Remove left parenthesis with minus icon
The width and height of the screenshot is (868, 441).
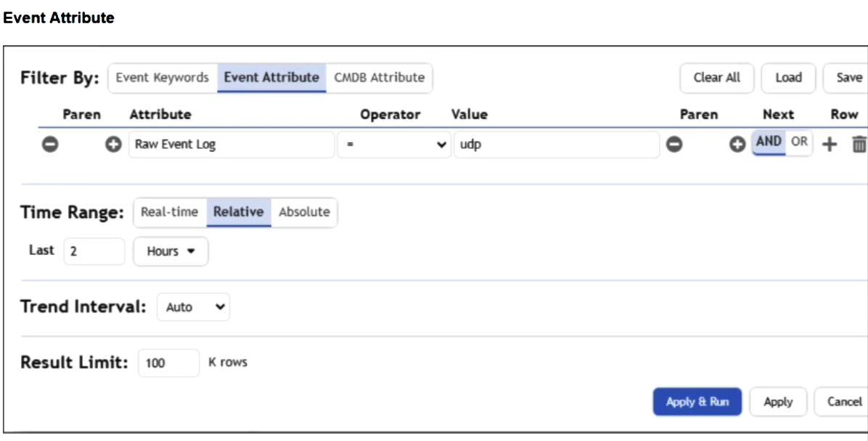click(x=50, y=145)
